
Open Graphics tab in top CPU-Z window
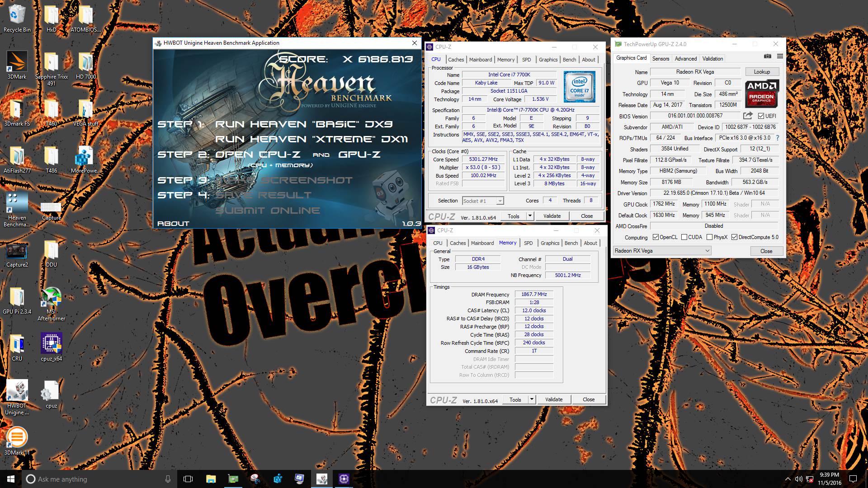[548, 60]
